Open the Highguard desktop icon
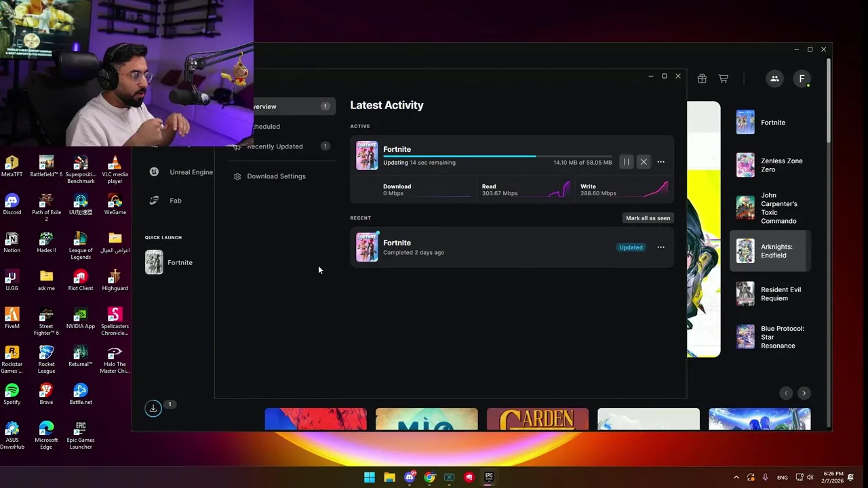Viewport: 868px width, 488px height. click(x=115, y=280)
